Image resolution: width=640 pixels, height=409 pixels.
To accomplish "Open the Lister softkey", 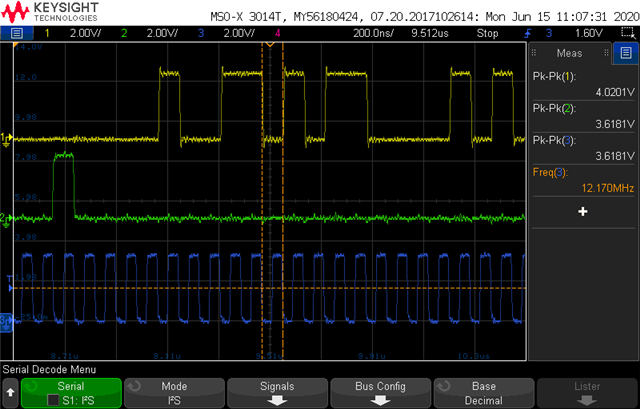I will [x=587, y=393].
